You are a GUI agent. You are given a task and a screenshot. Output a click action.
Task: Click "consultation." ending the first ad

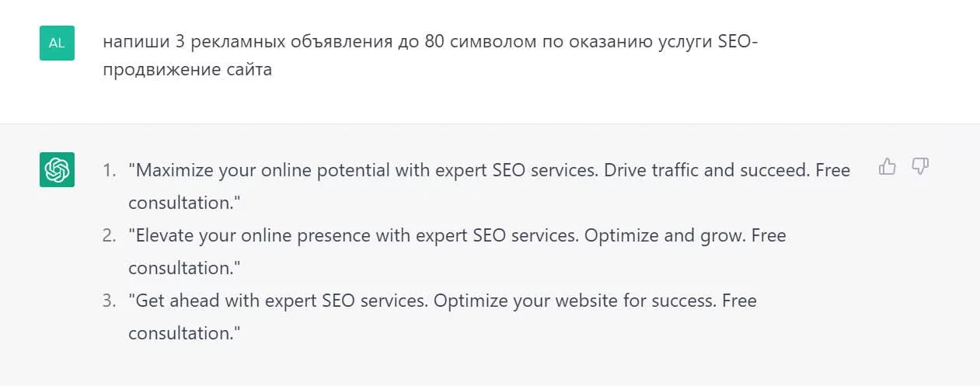(184, 203)
